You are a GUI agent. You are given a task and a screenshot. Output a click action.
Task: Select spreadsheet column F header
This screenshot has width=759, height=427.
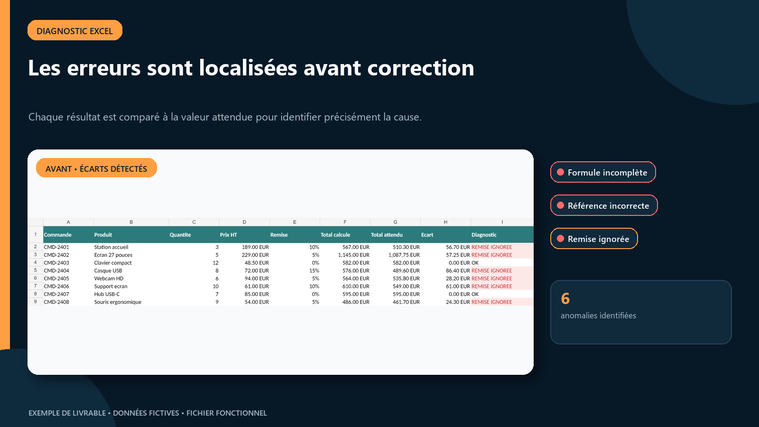pos(345,222)
